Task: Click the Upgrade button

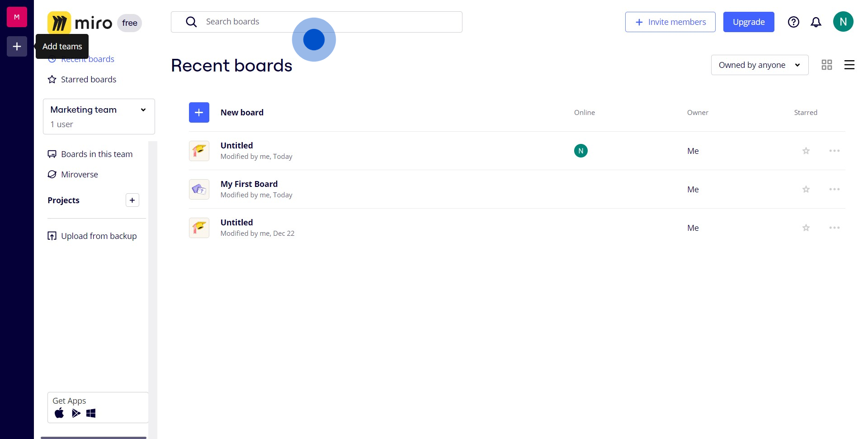Action: [749, 22]
